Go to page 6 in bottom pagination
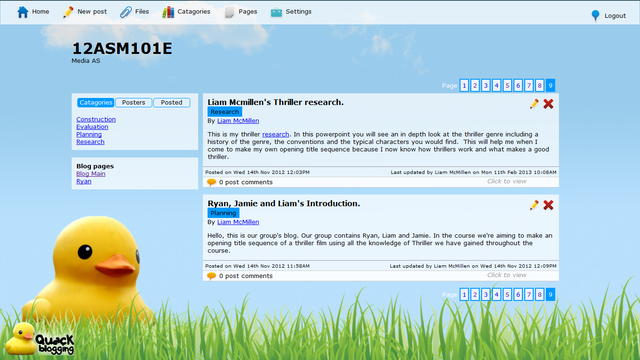This screenshot has height=360, width=640. click(x=518, y=294)
